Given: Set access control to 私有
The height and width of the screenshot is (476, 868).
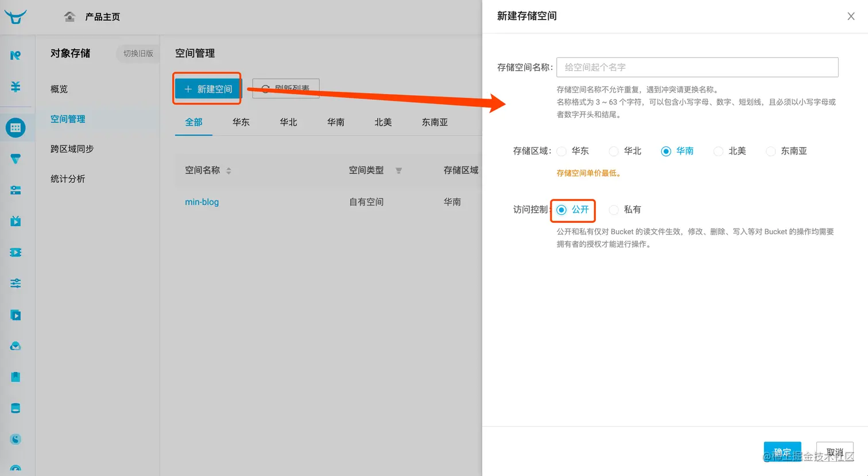Looking at the screenshot, I should coord(614,210).
